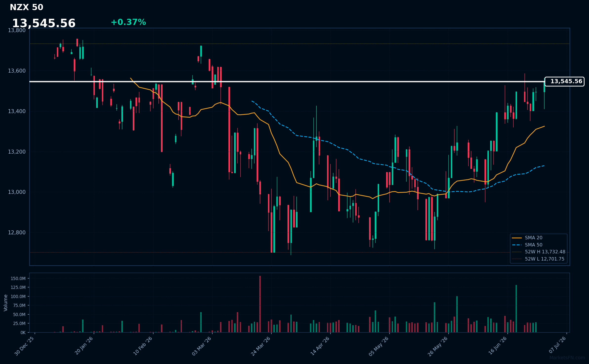Click the 25.0M volume axis label
Screen dimensions: 589x364
point(19,324)
